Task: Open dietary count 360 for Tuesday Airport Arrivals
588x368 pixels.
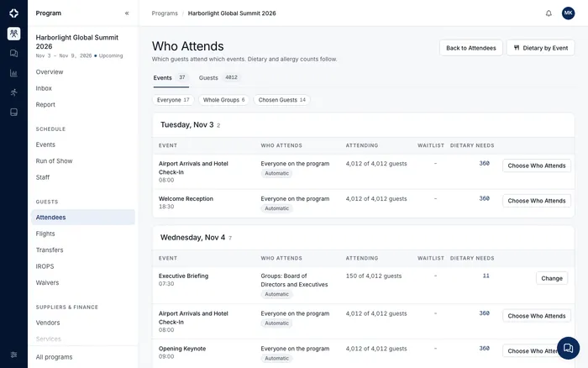Action: click(x=484, y=164)
